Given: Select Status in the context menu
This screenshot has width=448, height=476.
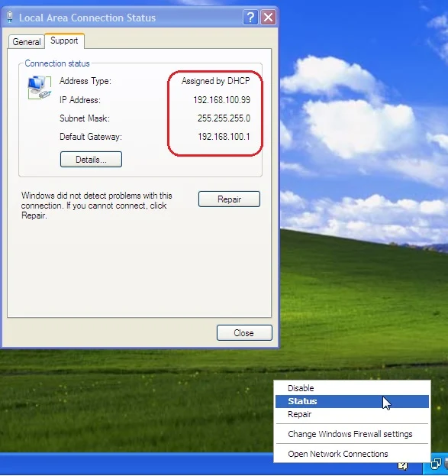Looking at the screenshot, I should pos(352,401).
